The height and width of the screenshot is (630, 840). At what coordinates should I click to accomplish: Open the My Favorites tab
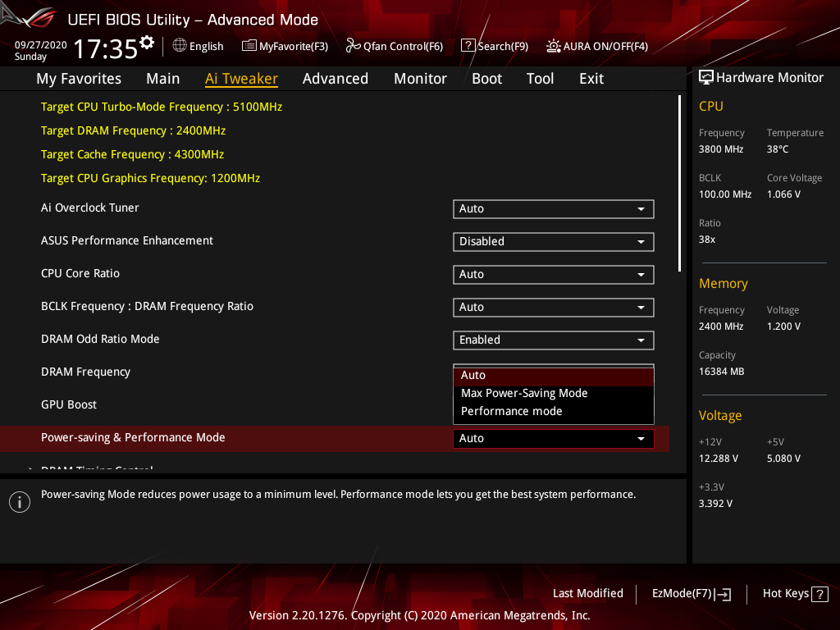coord(79,79)
